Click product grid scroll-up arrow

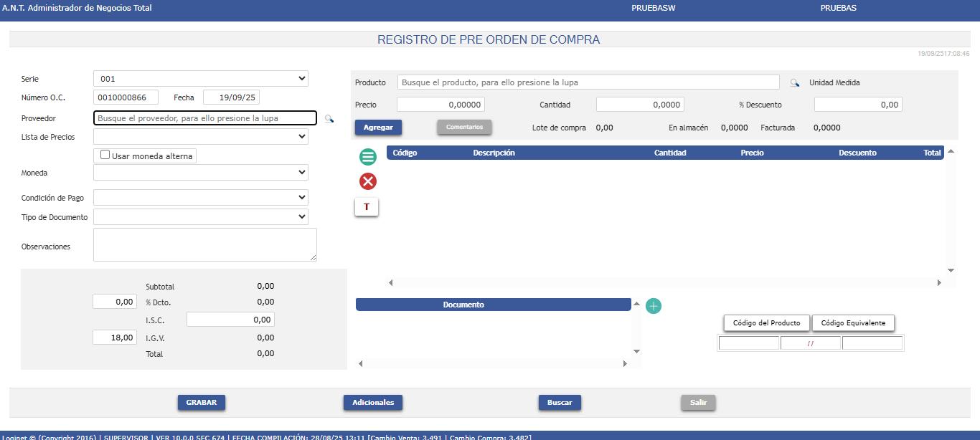pos(951,151)
